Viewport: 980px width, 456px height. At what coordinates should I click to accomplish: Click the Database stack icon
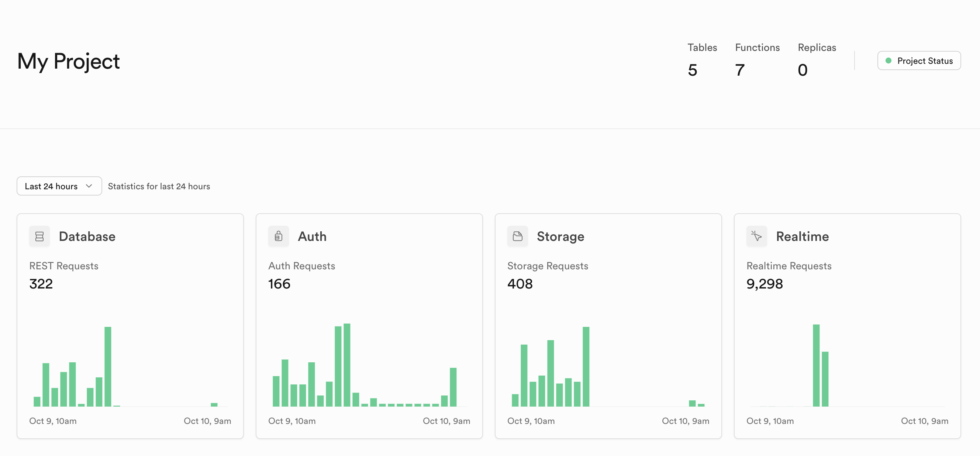39,236
